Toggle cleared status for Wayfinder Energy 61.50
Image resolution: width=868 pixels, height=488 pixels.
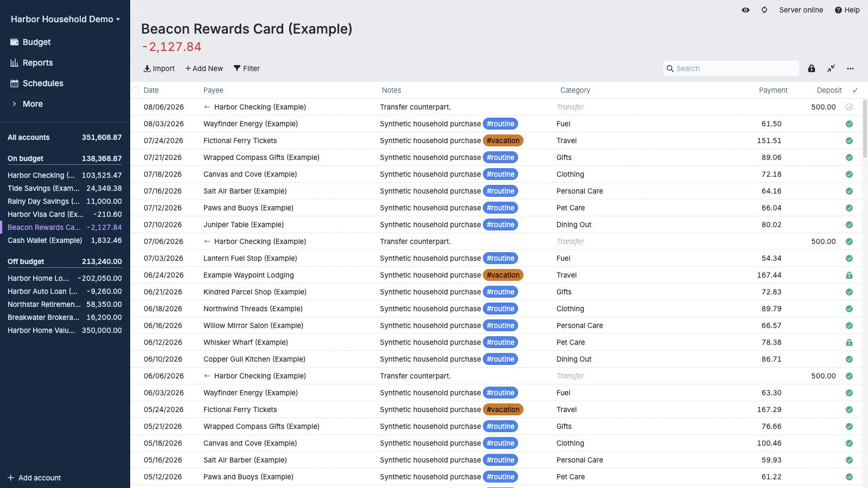click(x=849, y=124)
